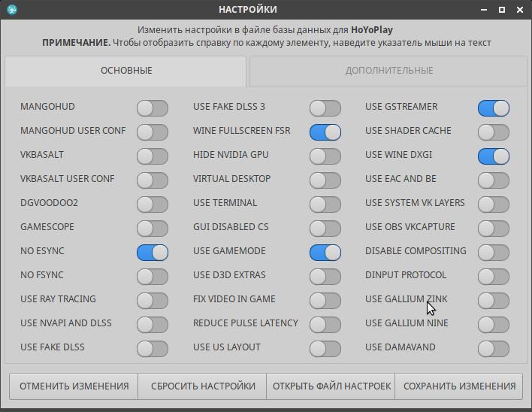The height and width of the screenshot is (412, 532).
Task: Switch to the ДОПОЛНИТЕЛЬНЫЕ tab
Action: (388, 71)
